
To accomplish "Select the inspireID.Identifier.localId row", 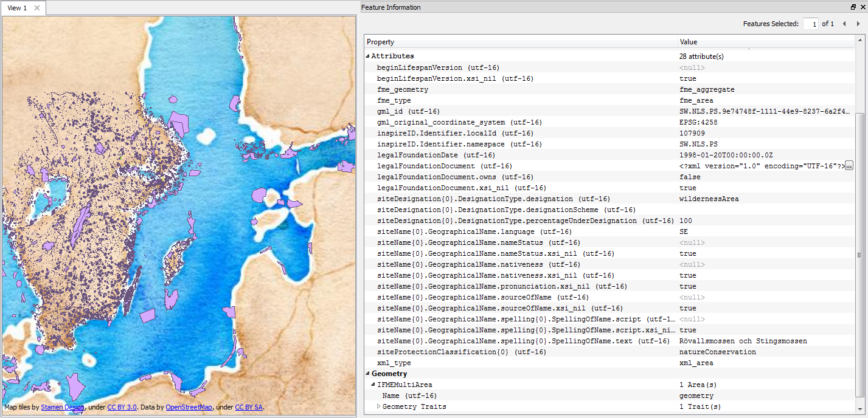I will 609,133.
